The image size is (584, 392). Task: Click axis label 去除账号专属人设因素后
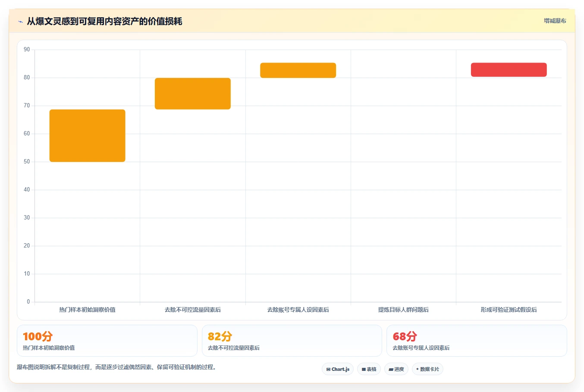[x=298, y=310]
